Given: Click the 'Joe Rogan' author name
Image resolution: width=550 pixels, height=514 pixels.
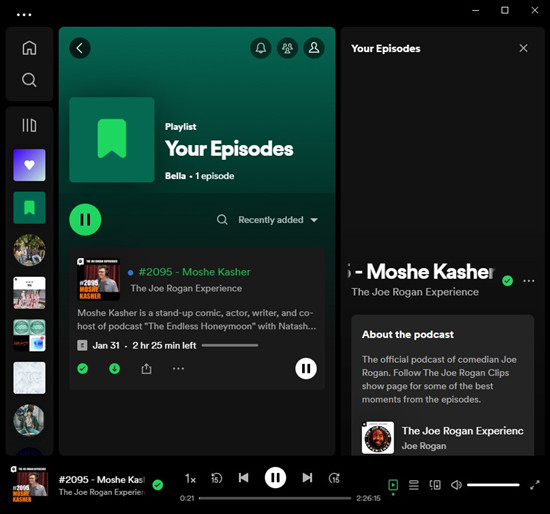Looking at the screenshot, I should click(424, 446).
